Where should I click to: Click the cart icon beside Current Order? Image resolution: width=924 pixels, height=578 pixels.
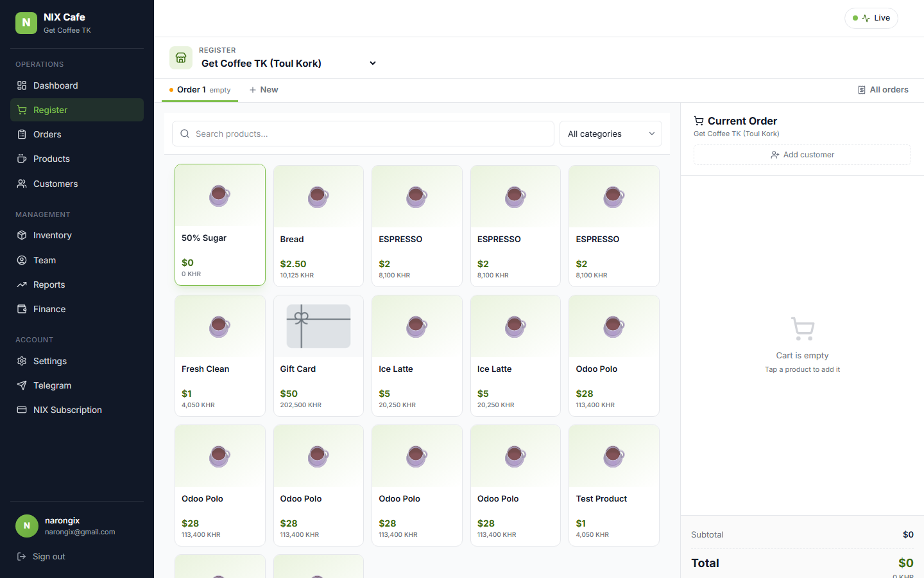699,121
